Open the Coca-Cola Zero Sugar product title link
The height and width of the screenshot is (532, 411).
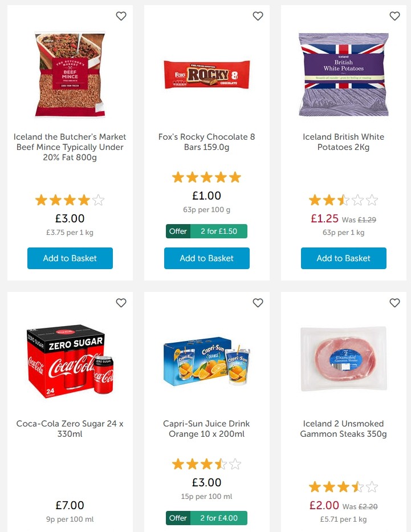(70, 429)
